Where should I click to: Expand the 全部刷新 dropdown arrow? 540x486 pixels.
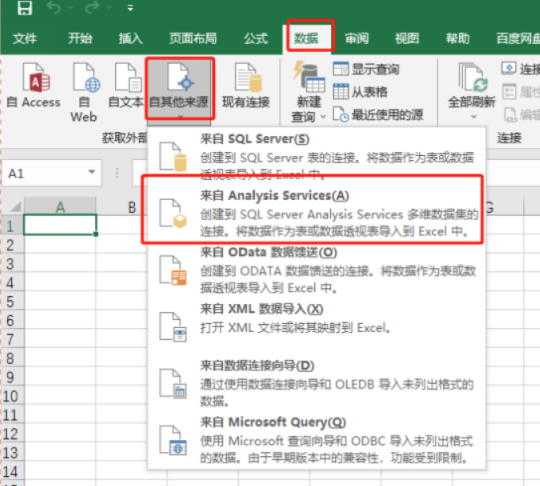pos(474,117)
